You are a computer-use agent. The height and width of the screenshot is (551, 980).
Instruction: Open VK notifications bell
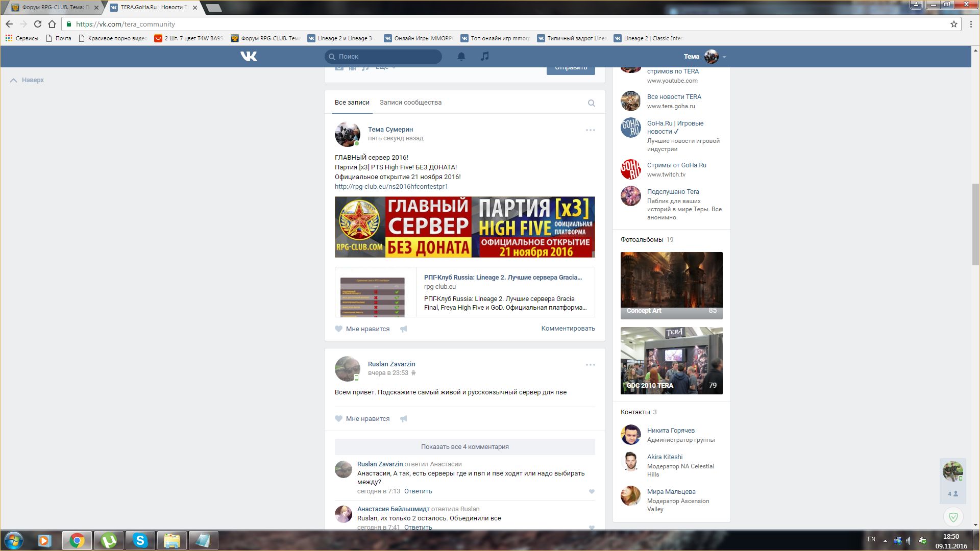tap(461, 56)
